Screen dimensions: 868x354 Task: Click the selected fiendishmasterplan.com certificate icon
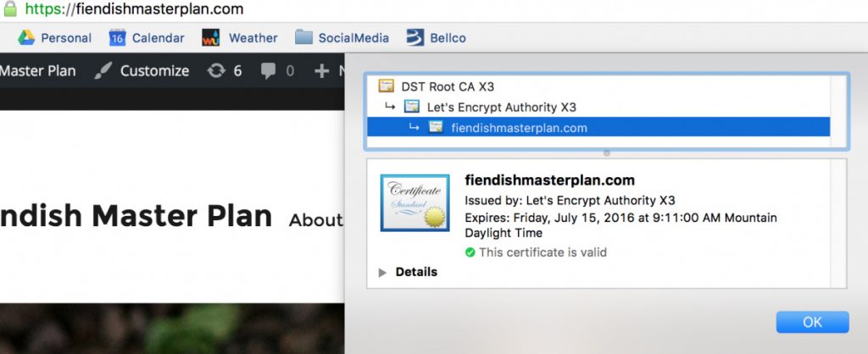point(437,127)
